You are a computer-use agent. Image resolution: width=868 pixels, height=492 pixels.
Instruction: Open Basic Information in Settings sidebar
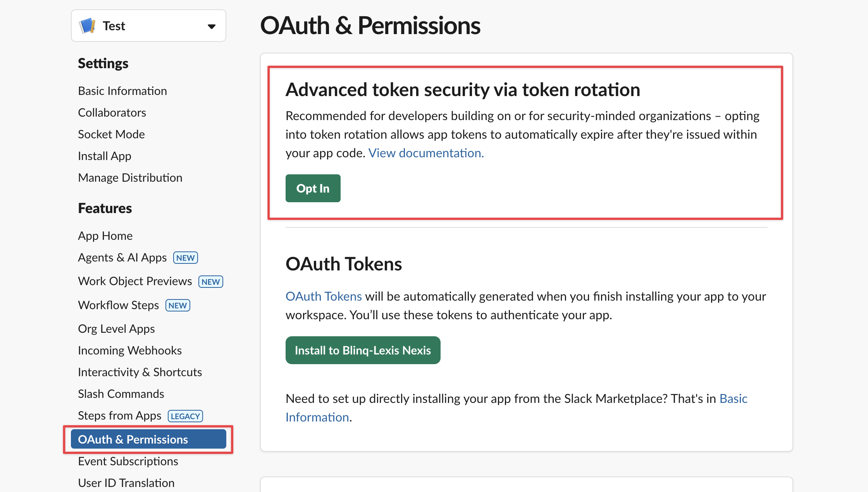[122, 91]
